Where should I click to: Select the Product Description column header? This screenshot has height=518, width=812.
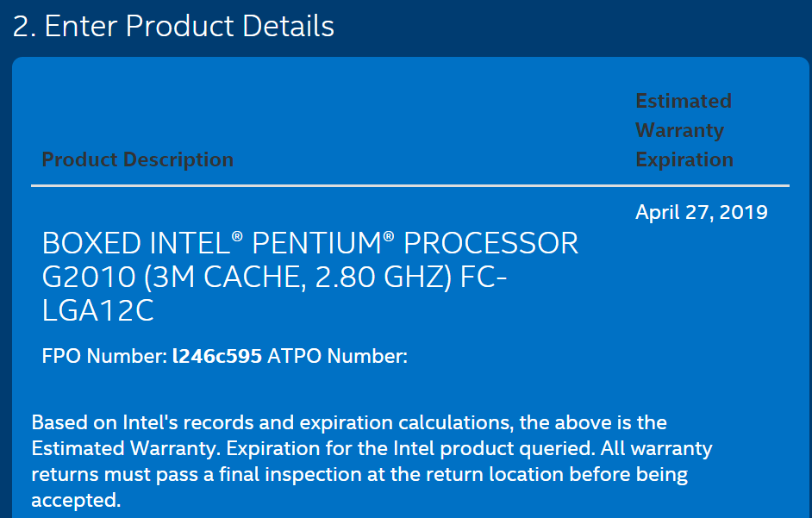pos(137,159)
